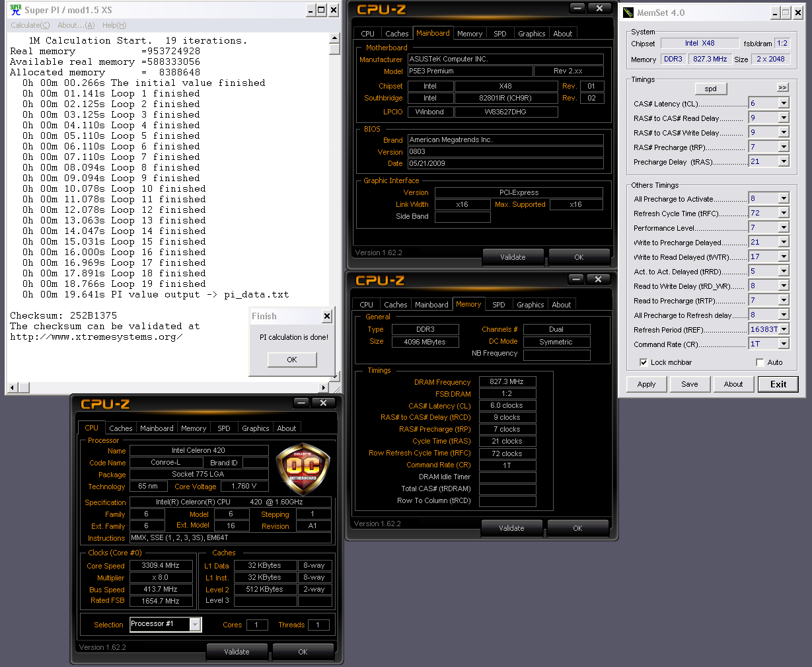Screen dimensions: 812x667
Task: Click Apply in MemSet
Action: [x=647, y=384]
